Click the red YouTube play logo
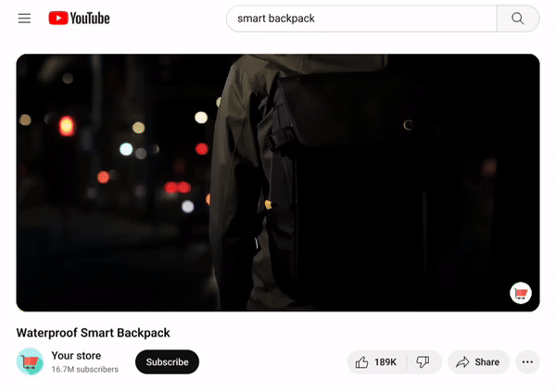The height and width of the screenshot is (392, 556). [57, 19]
